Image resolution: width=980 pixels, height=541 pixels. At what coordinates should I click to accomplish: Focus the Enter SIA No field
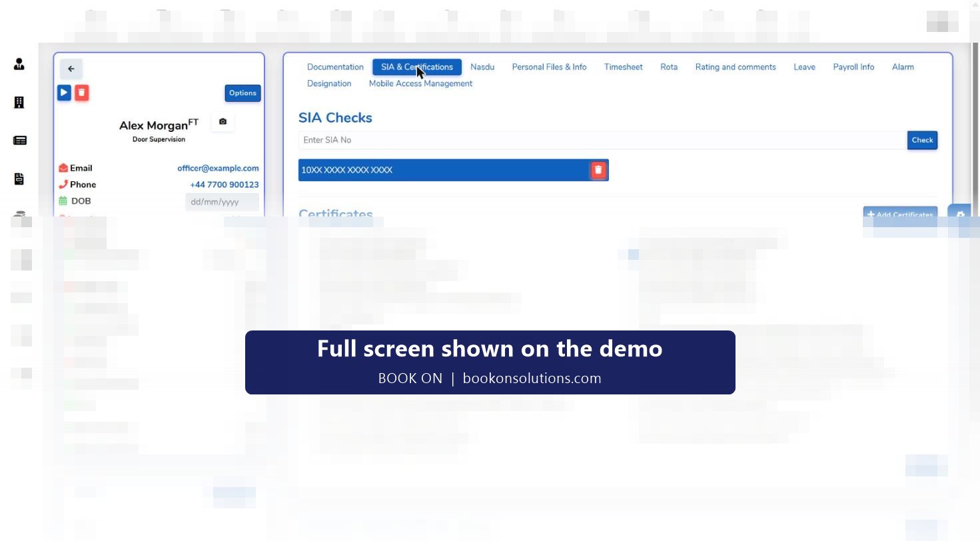pyautogui.click(x=603, y=140)
